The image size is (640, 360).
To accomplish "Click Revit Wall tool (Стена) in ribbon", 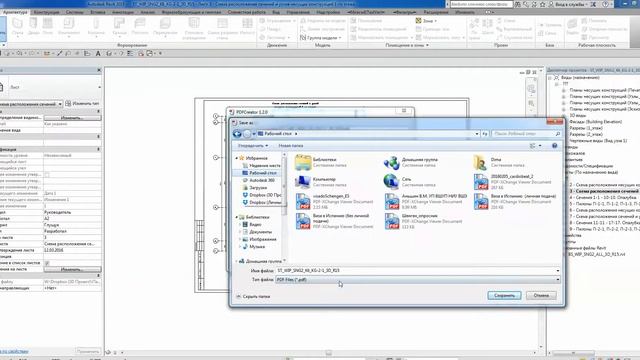I will click(18, 27).
